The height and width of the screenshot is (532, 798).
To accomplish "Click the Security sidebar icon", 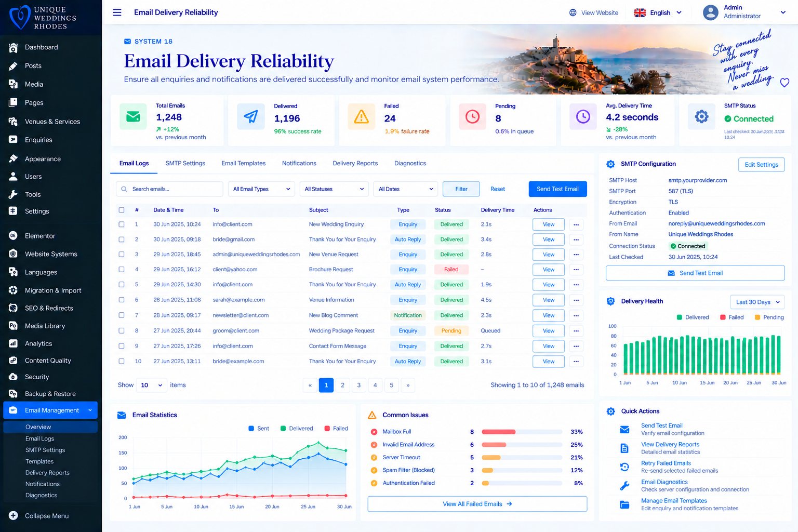I will (x=14, y=377).
